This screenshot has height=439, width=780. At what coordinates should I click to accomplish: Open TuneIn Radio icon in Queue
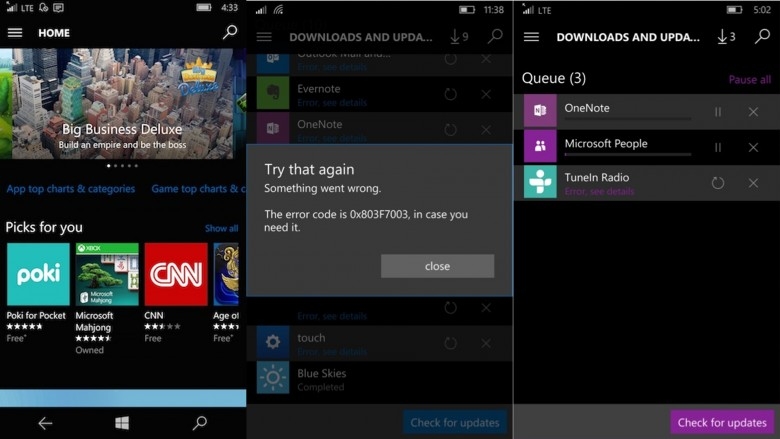[x=540, y=182]
